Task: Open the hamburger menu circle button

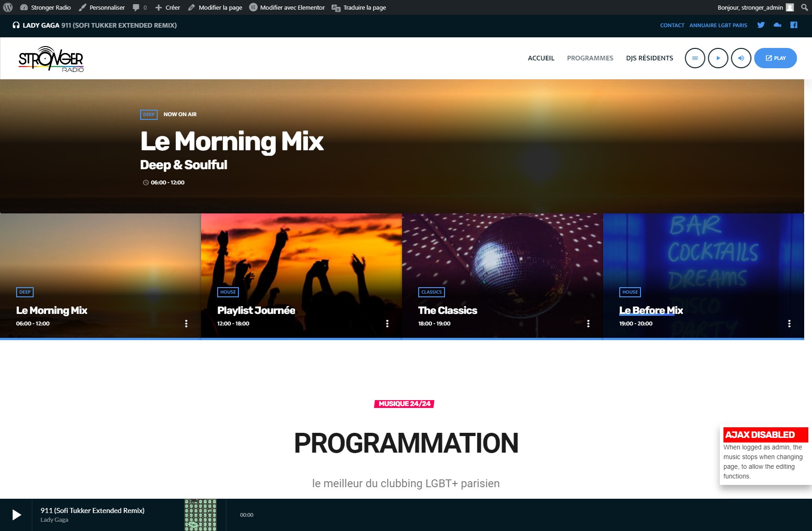Action: click(x=694, y=58)
